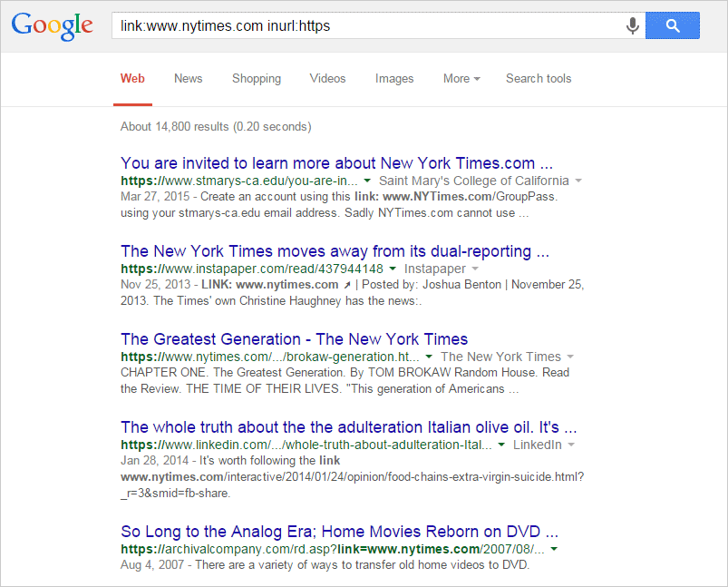
Task: Expand green arrow next to nytimes.com brokaw URL
Action: [x=429, y=357]
